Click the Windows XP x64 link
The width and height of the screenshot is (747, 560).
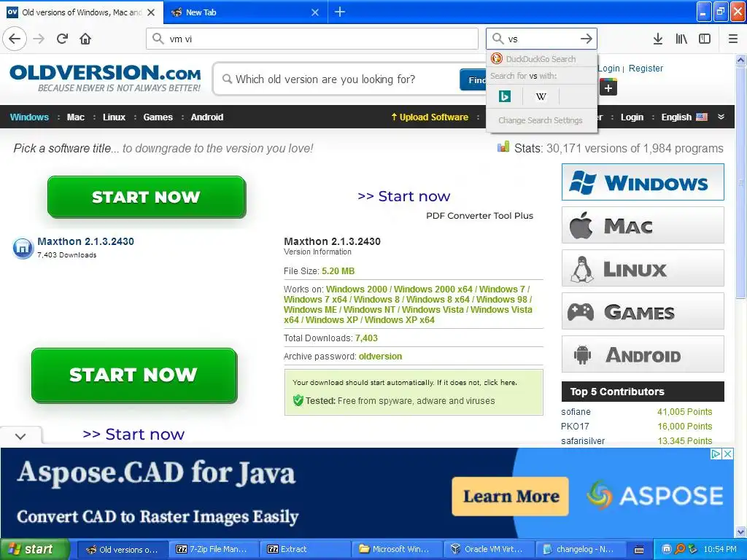click(399, 320)
